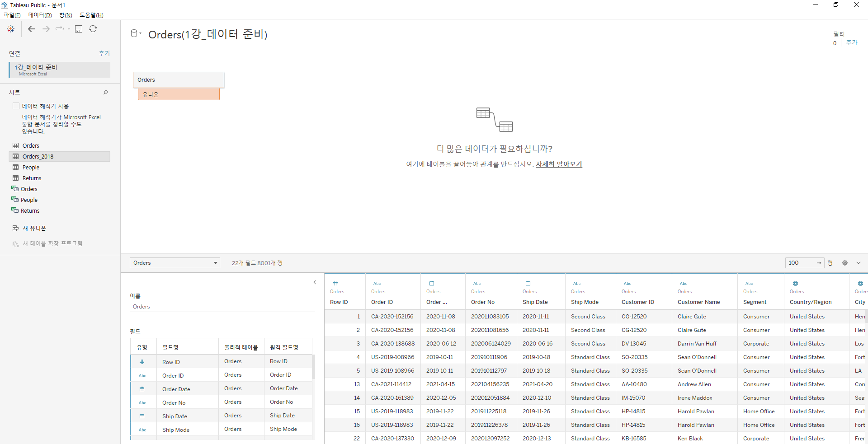Open the data source cylinder icon dropdown
This screenshot has height=444, width=868.
136,33
